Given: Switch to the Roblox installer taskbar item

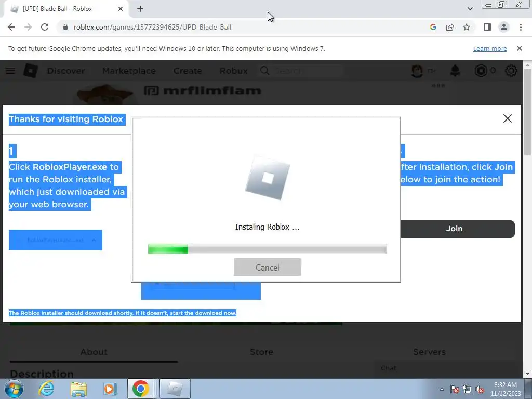Looking at the screenshot, I should click(175, 389).
